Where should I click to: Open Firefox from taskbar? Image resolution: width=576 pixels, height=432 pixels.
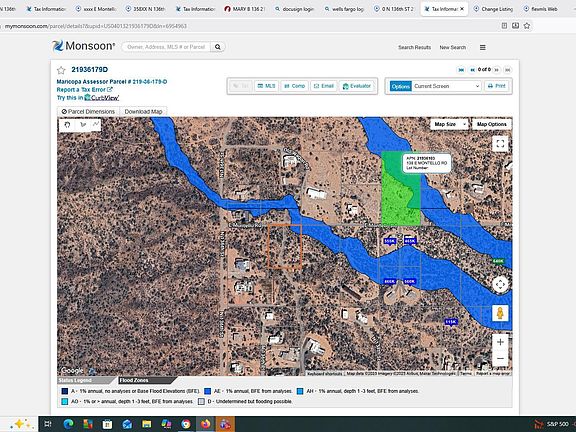206,424
